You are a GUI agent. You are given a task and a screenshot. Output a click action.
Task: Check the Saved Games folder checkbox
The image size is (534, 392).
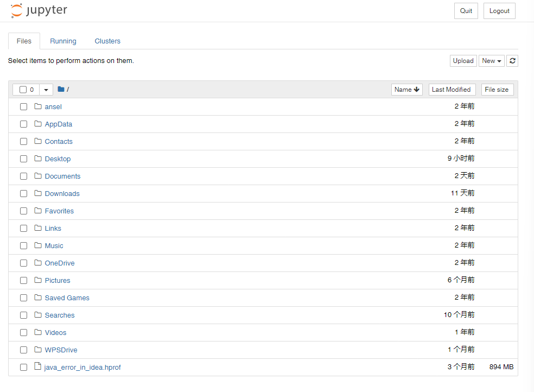(23, 298)
